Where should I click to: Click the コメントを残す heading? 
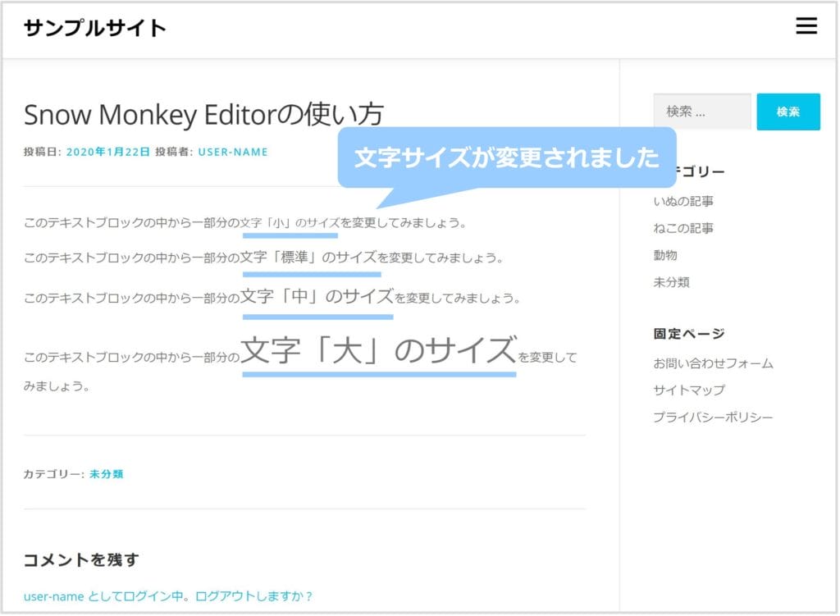pos(81,559)
